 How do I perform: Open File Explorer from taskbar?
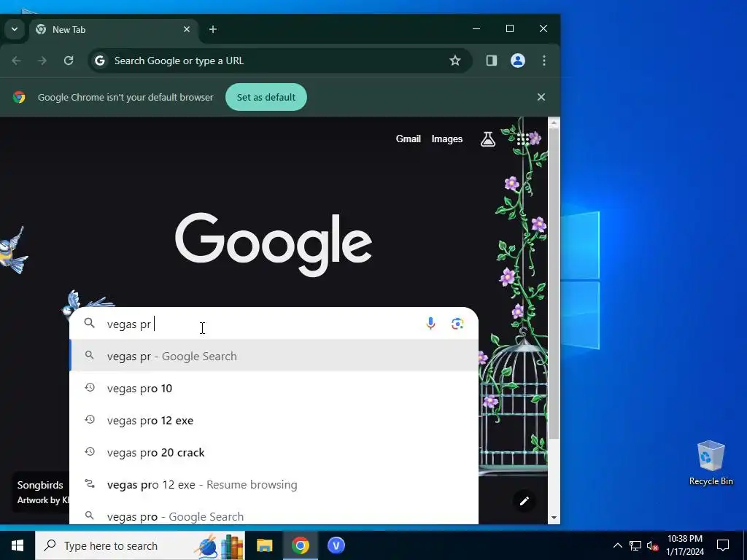pyautogui.click(x=264, y=545)
